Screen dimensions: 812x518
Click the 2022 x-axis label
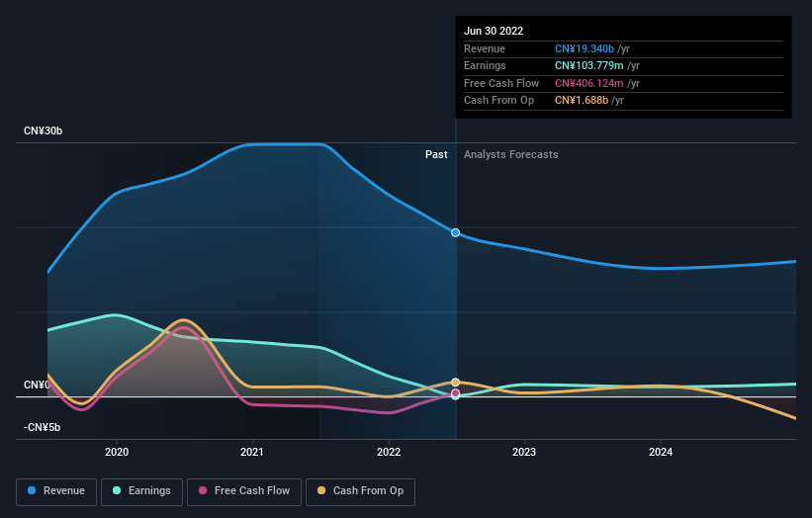389,452
